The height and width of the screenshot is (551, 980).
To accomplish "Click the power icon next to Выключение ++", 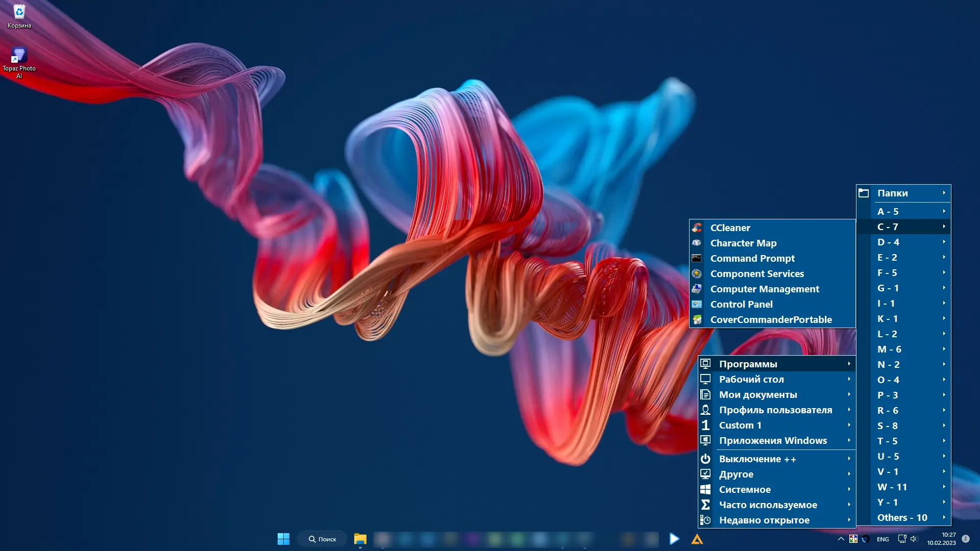I will click(x=705, y=459).
